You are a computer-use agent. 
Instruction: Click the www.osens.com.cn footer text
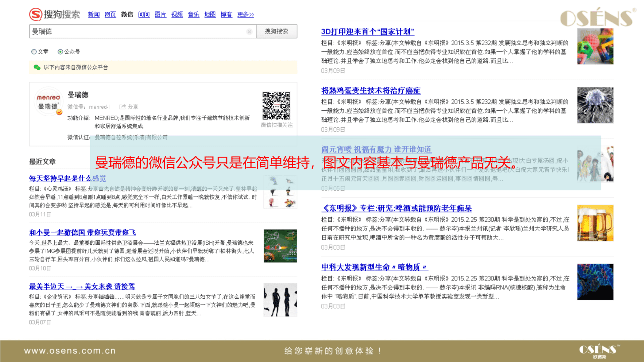pos(70,351)
